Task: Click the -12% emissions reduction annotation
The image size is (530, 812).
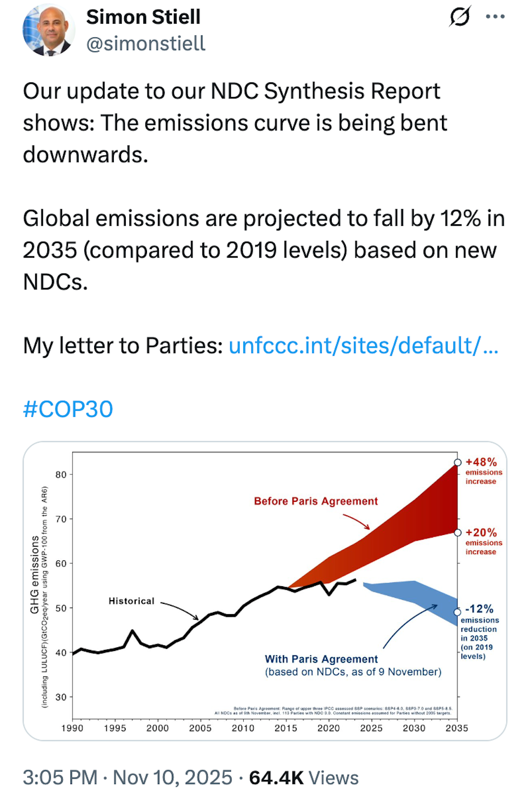Action: pyautogui.click(x=480, y=629)
